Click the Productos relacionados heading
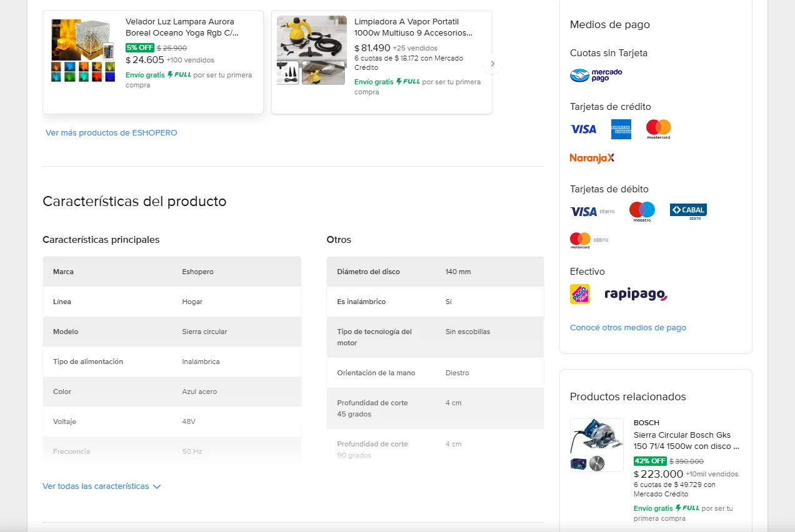The image size is (795, 532). 627,397
